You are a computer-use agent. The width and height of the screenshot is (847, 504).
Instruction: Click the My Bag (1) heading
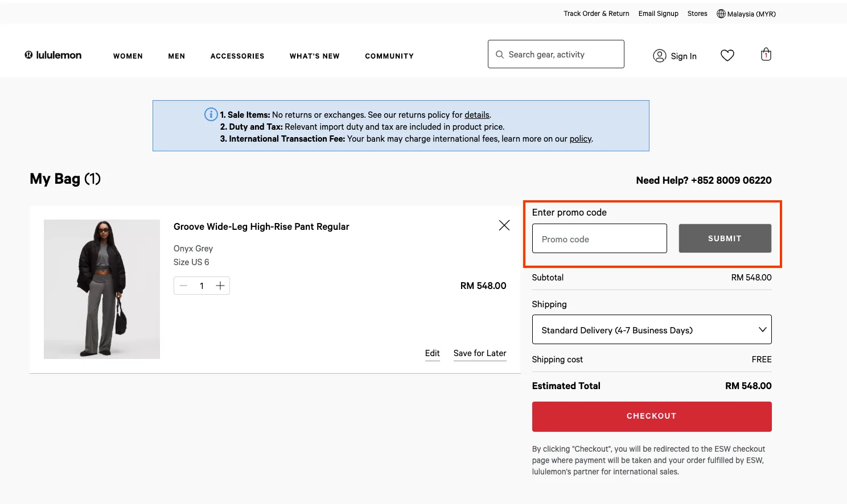coord(65,179)
